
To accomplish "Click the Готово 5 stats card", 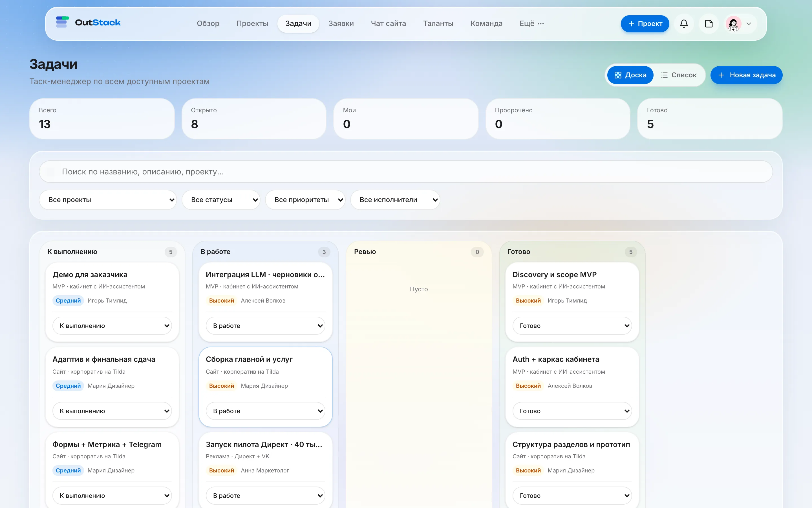I will point(710,119).
